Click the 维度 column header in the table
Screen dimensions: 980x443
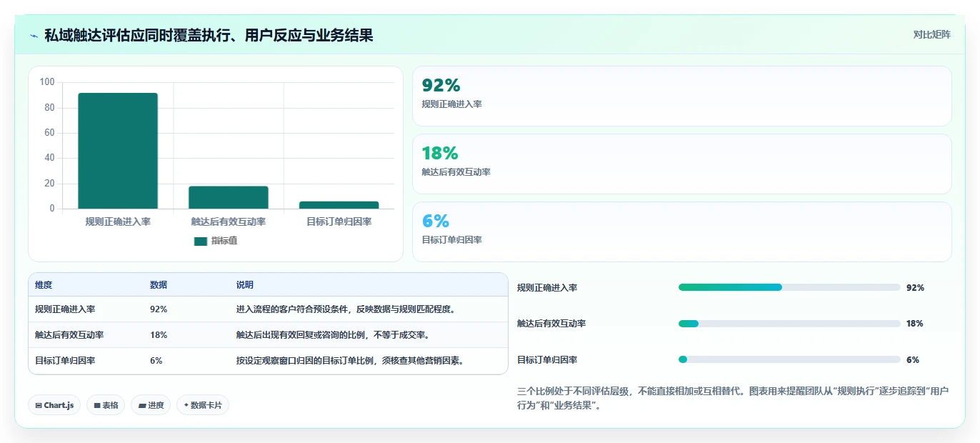pos(44,285)
